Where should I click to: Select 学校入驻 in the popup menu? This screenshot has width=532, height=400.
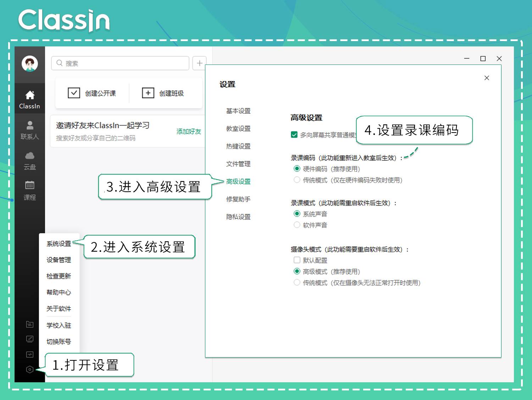pos(59,326)
